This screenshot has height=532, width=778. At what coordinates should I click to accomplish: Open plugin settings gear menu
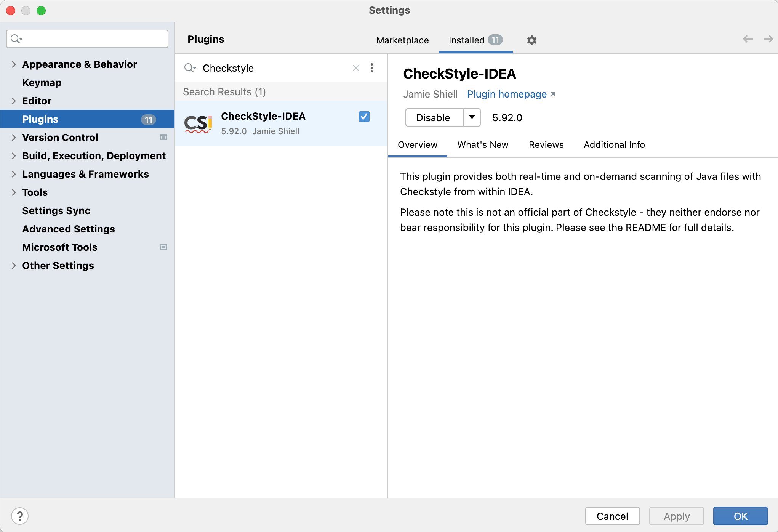tap(531, 40)
